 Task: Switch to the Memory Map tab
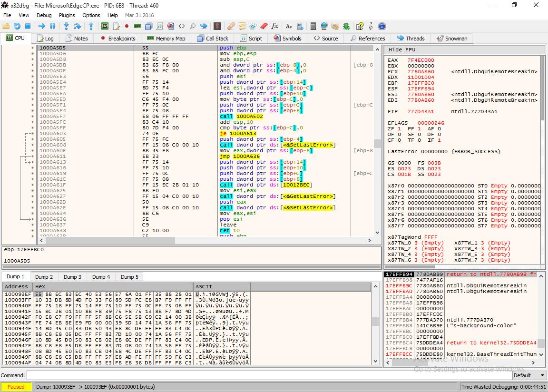click(x=166, y=39)
